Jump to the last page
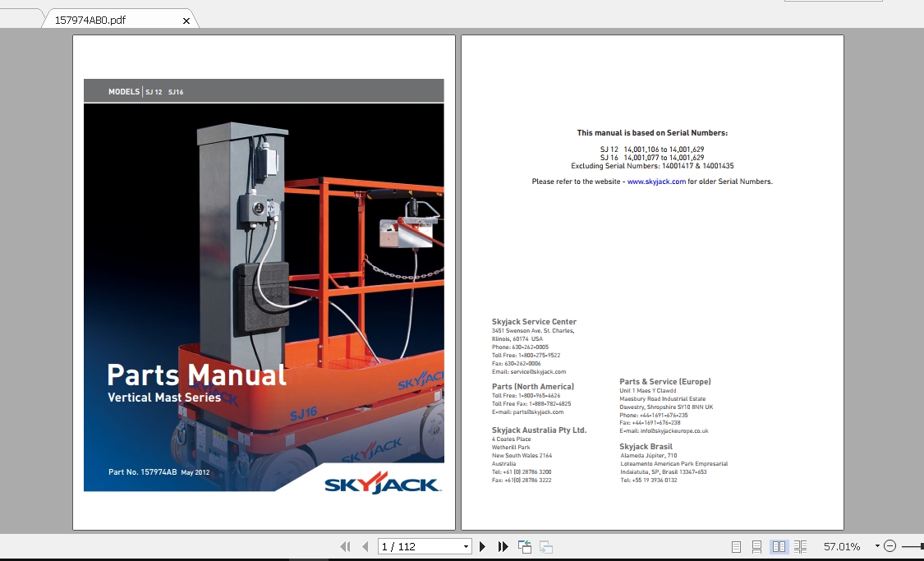This screenshot has height=561, width=924. [x=503, y=545]
